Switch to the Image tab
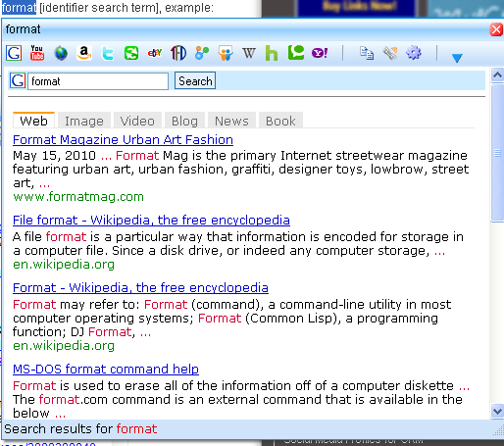 coord(84,121)
